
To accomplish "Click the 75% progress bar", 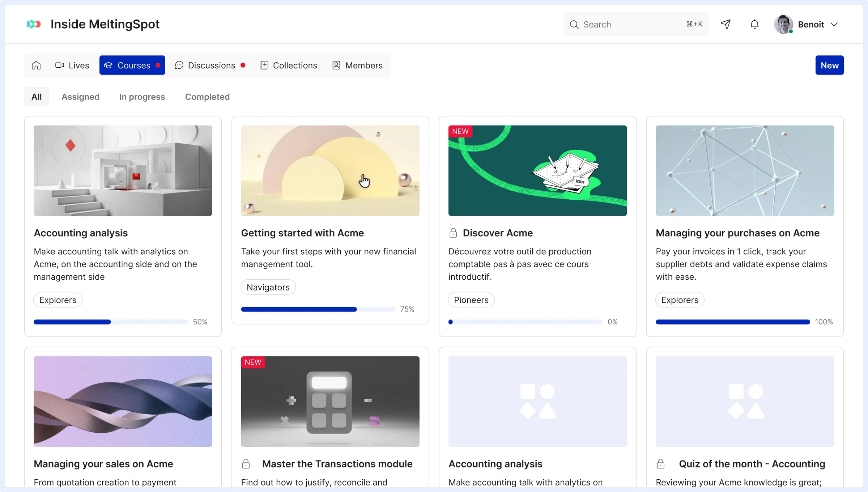I will pos(318,309).
